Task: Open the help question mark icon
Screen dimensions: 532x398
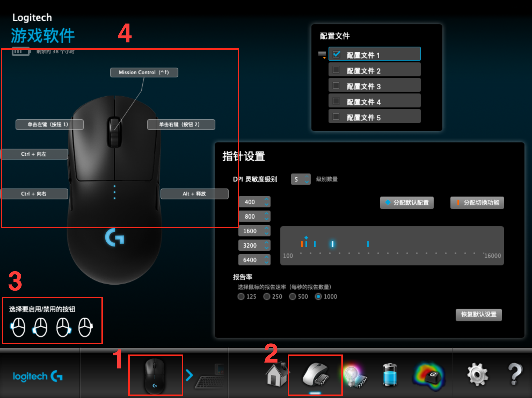Action: coord(515,374)
